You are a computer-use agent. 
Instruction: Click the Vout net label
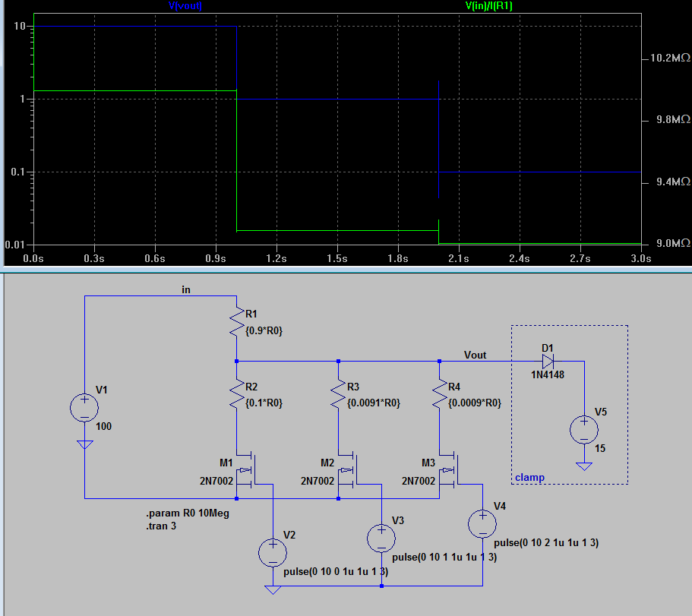pos(475,355)
